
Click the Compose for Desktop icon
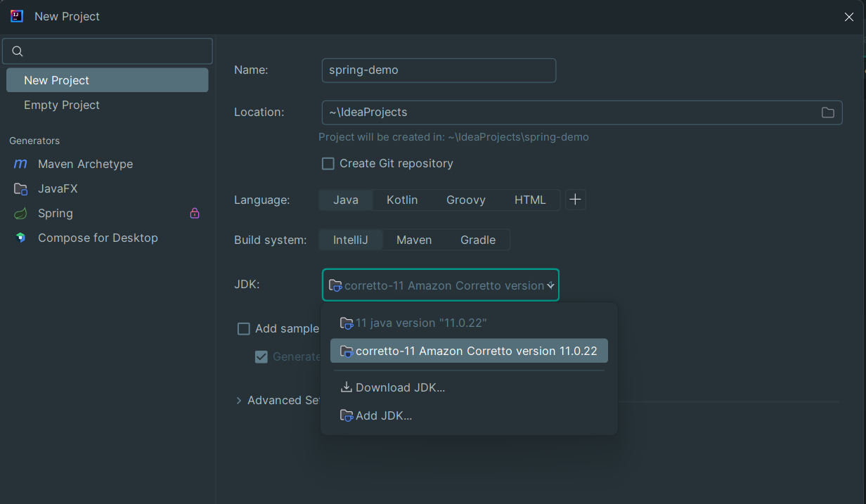(x=20, y=238)
